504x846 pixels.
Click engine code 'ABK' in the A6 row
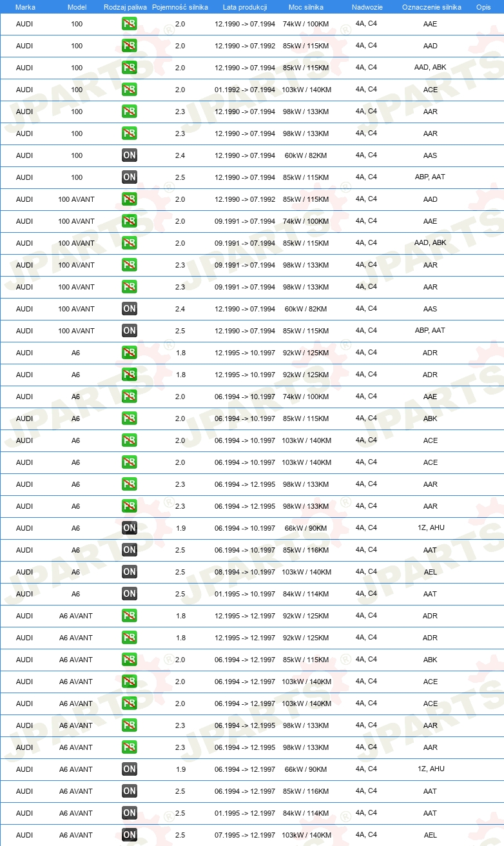click(431, 418)
